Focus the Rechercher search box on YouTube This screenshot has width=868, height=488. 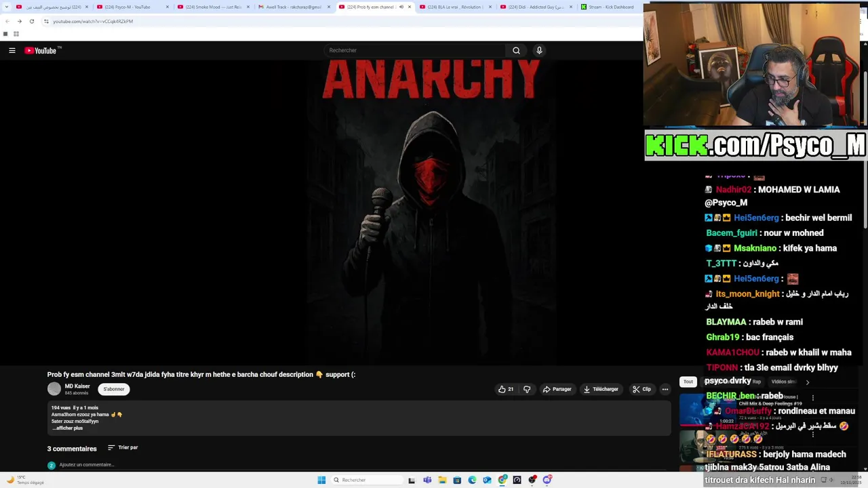(x=415, y=50)
